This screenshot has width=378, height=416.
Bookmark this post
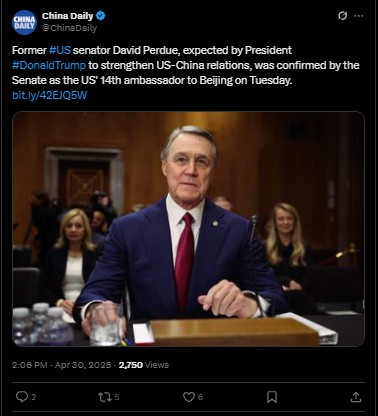point(272,397)
